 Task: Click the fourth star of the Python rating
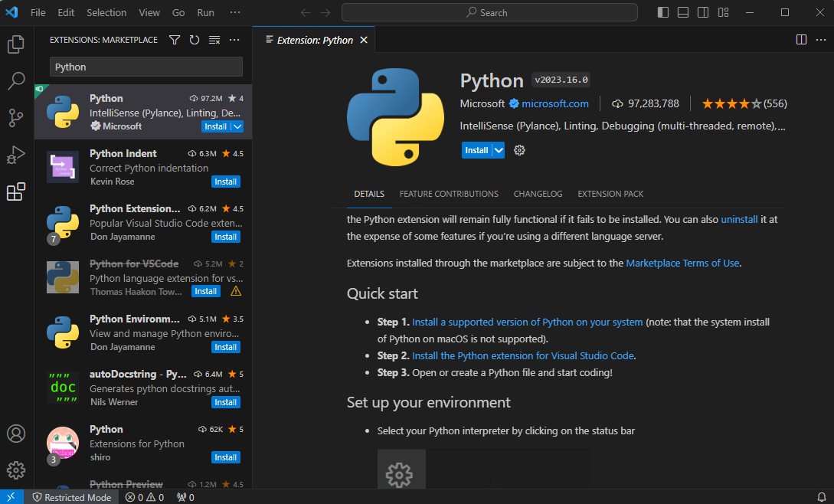[744, 103]
